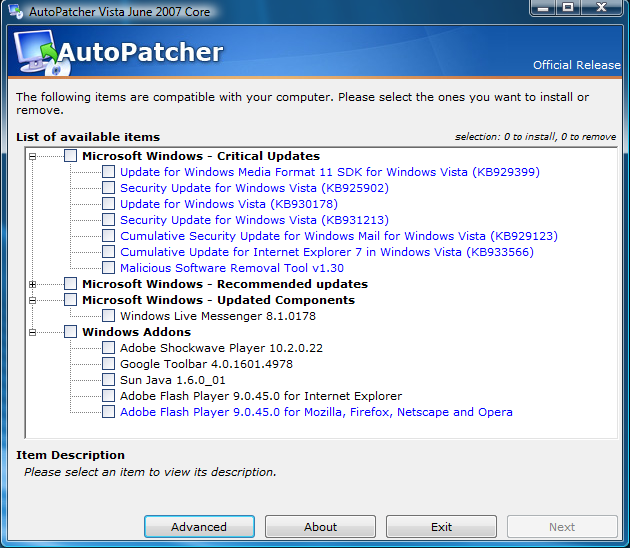Viewport: 630px width, 548px height.
Task: Select Adobe Shockwave Player item text
Action: coord(221,348)
